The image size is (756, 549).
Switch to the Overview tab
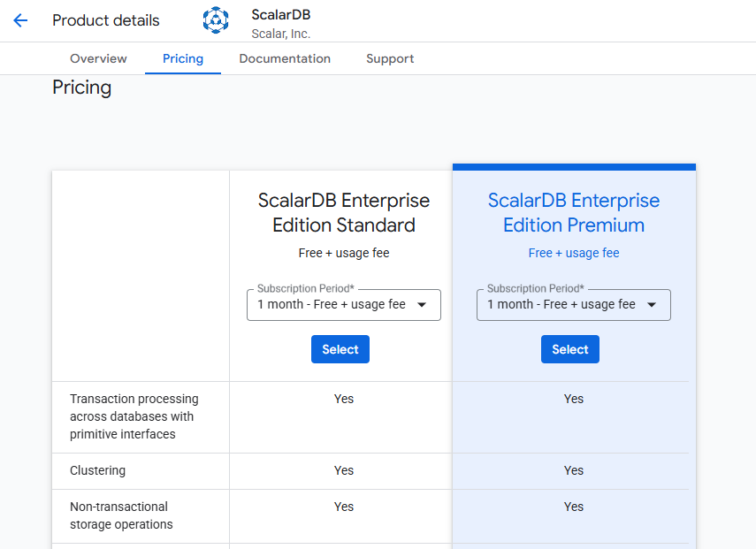[97, 58]
